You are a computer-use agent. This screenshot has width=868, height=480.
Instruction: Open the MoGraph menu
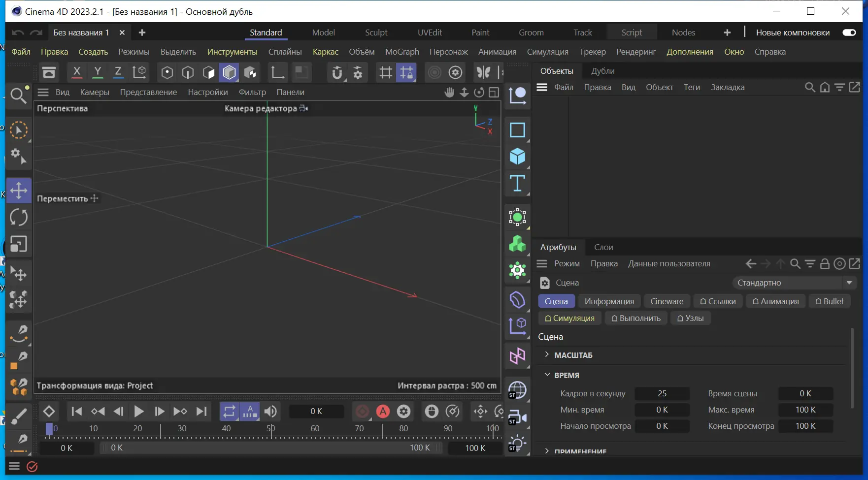402,52
